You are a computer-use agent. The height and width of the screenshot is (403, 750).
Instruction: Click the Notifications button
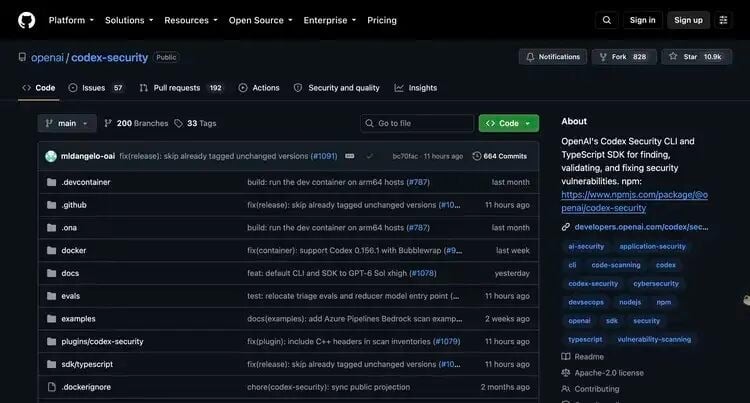point(553,57)
